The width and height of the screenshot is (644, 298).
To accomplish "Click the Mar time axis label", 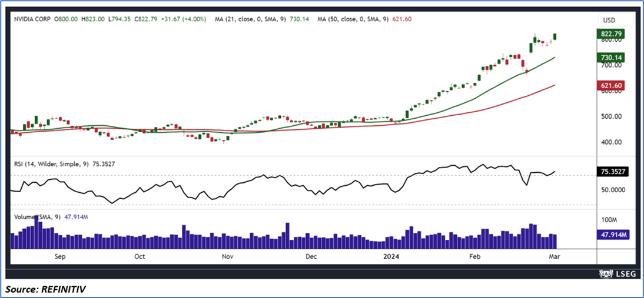I will click(x=554, y=257).
